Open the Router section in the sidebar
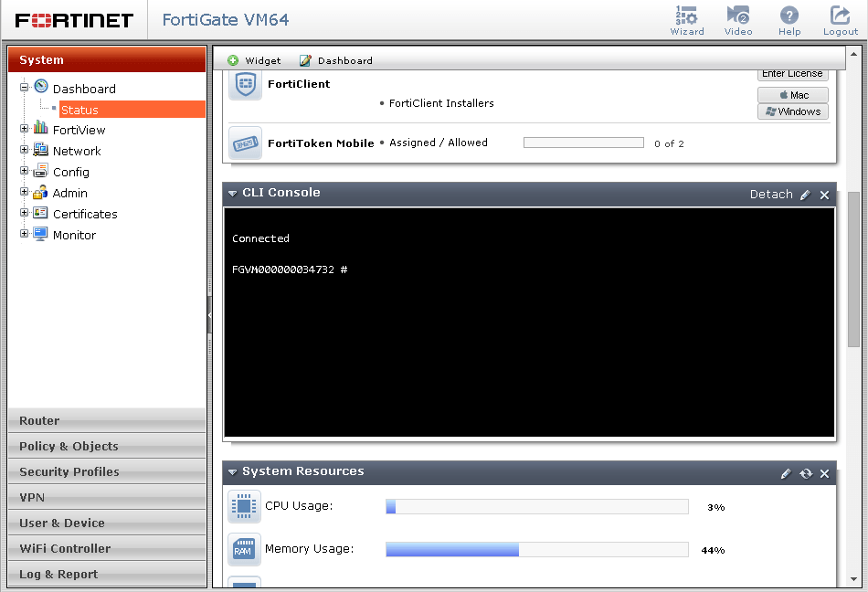 (107, 420)
